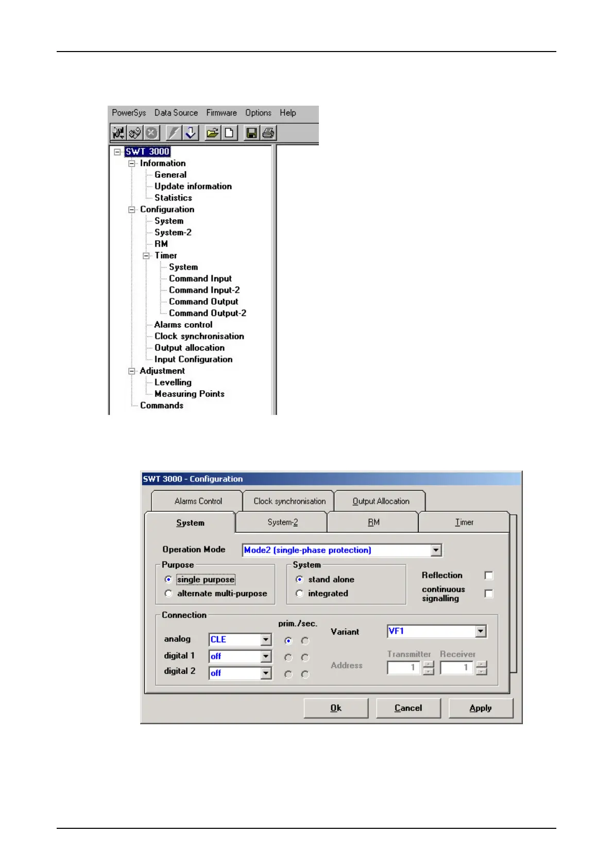Click the blue download arrow icon
613x868 pixels.
(191, 133)
